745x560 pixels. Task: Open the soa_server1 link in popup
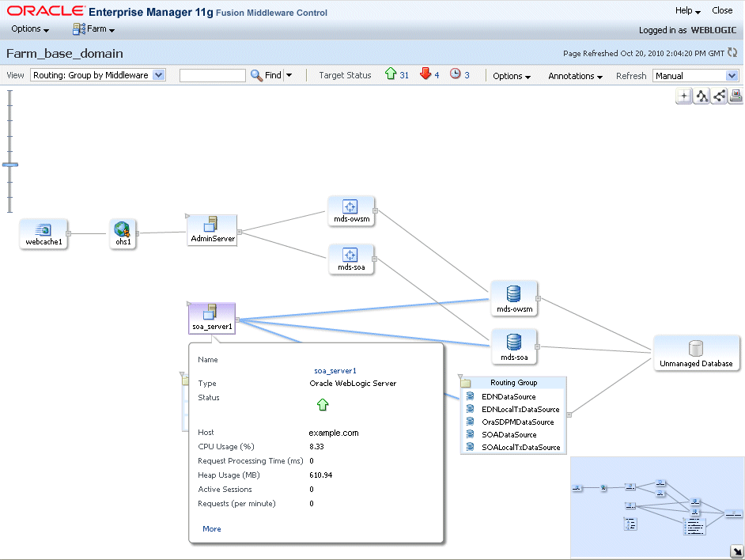[x=335, y=371]
